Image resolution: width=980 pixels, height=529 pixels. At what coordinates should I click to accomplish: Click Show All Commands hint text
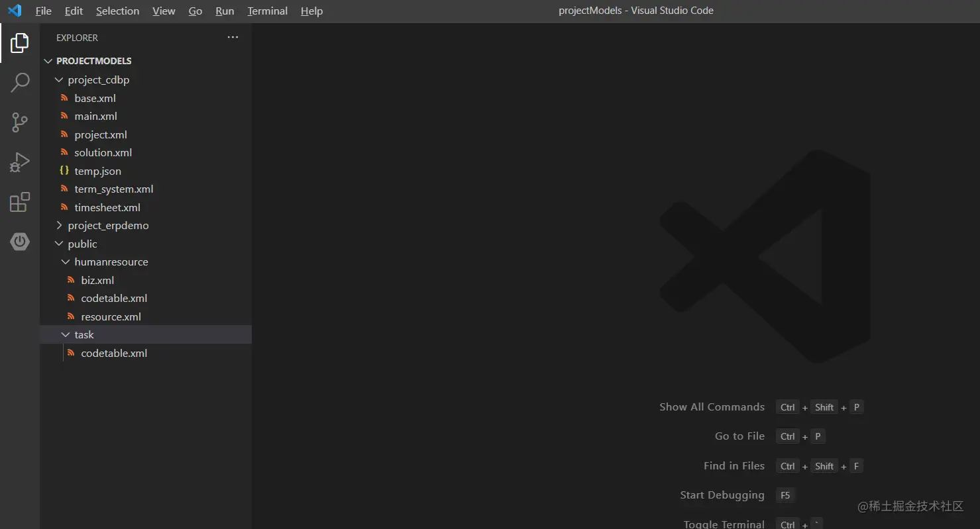712,407
